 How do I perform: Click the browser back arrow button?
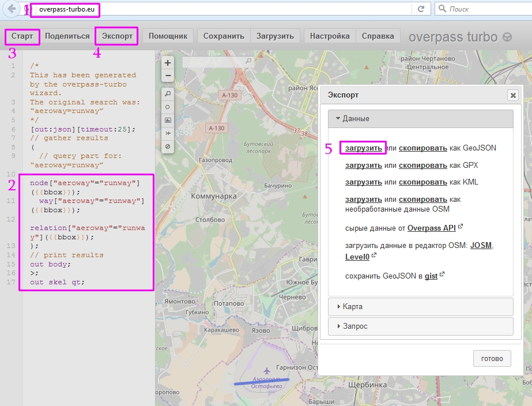(12, 9)
